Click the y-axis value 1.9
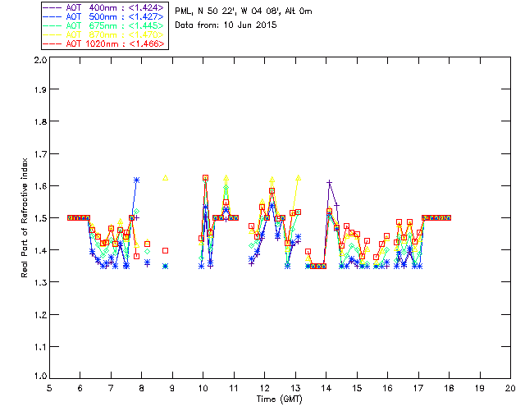525x420 pixels. pos(41,89)
